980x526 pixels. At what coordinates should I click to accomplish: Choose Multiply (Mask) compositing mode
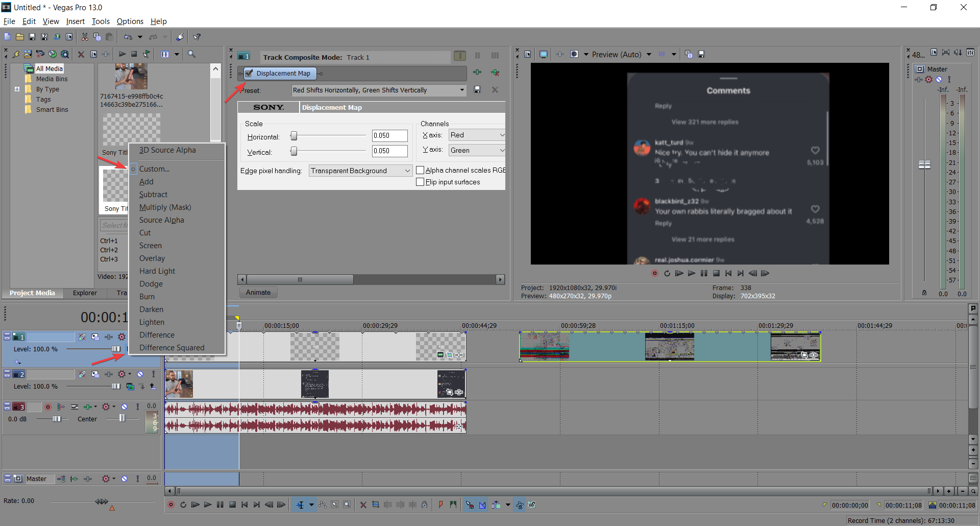pyautogui.click(x=165, y=207)
